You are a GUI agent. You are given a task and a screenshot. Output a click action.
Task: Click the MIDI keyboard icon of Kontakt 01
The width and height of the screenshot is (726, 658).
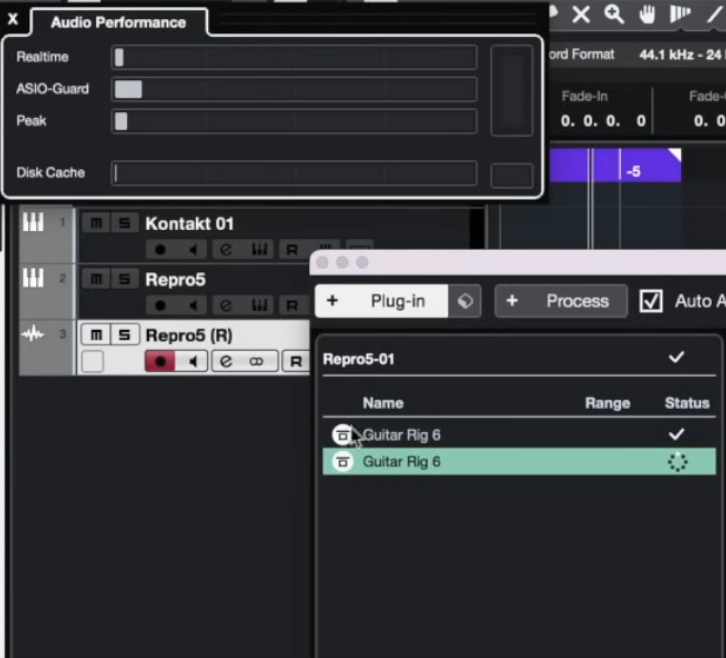pos(34,223)
